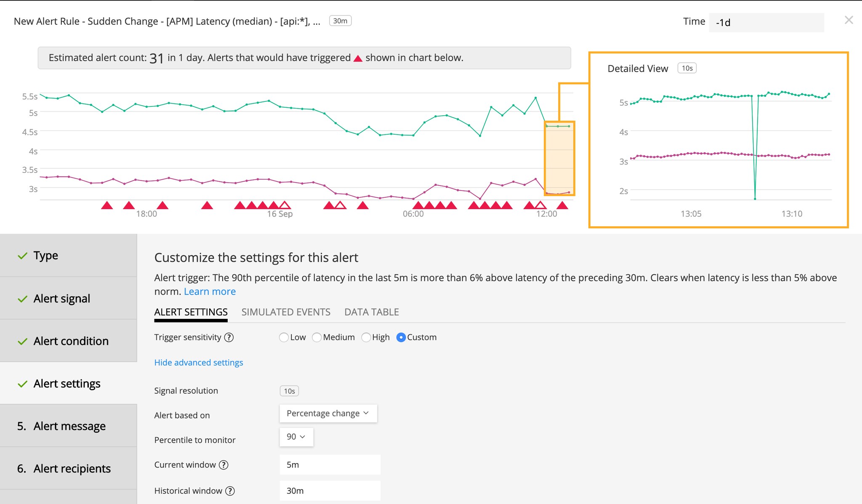Select High trigger sensitivity

coord(366,337)
